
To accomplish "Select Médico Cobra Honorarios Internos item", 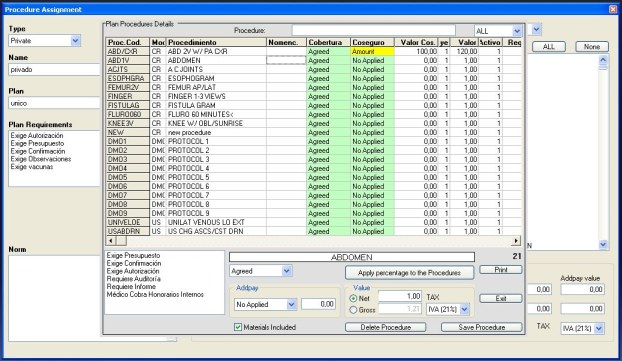I will pos(155,294).
